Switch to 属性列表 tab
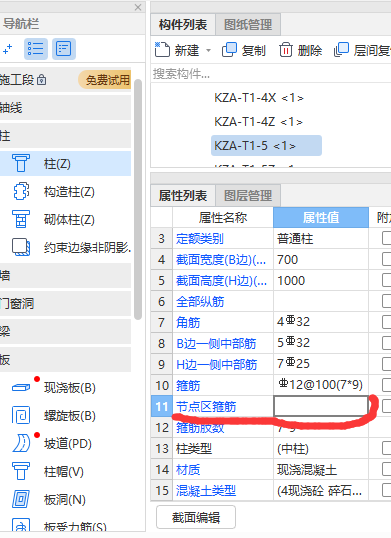391x538 pixels. tap(183, 196)
